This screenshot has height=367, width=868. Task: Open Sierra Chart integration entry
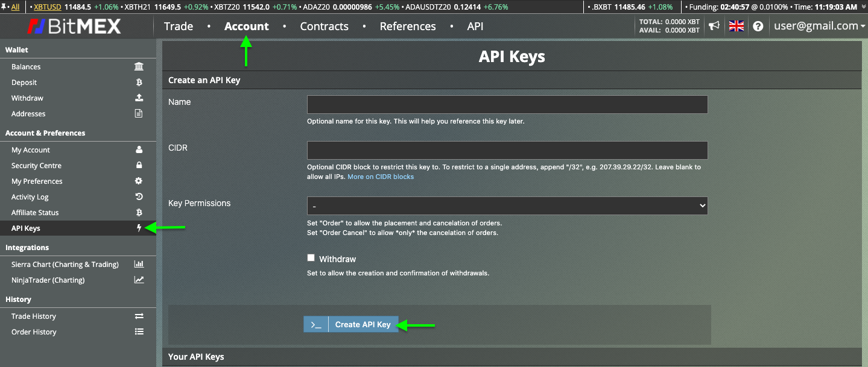65,265
